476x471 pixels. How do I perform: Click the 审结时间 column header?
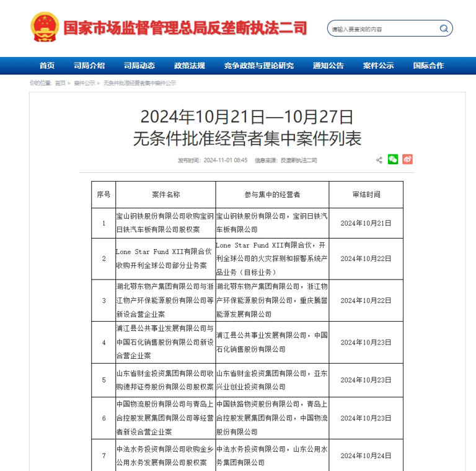tap(366, 195)
